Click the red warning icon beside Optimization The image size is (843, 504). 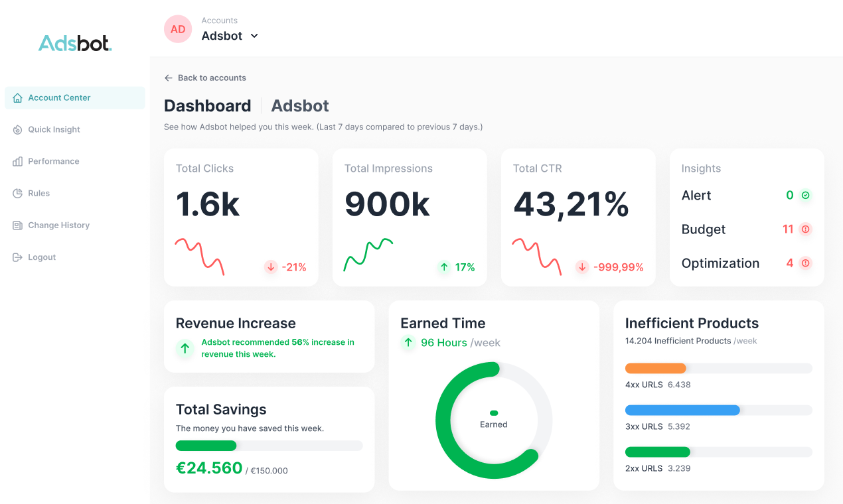click(x=805, y=263)
